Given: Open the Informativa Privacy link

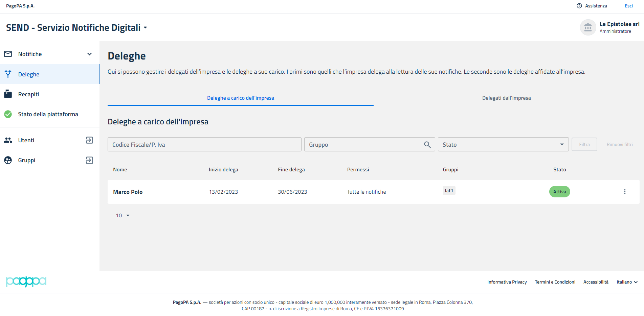Looking at the screenshot, I should (507, 282).
